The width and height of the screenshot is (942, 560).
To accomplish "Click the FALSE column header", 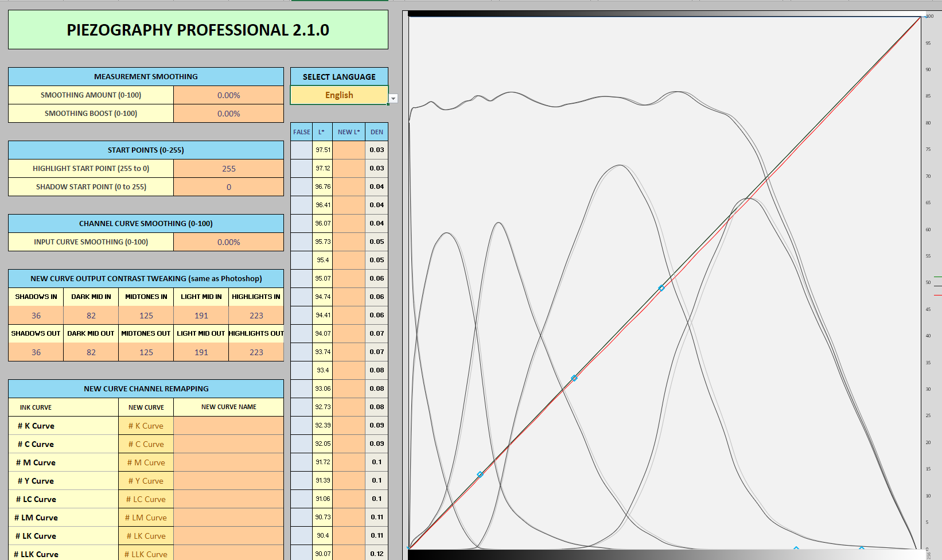I will pyautogui.click(x=302, y=132).
